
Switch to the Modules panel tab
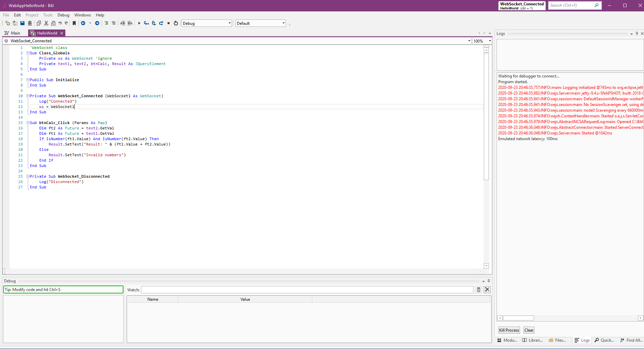507,340
